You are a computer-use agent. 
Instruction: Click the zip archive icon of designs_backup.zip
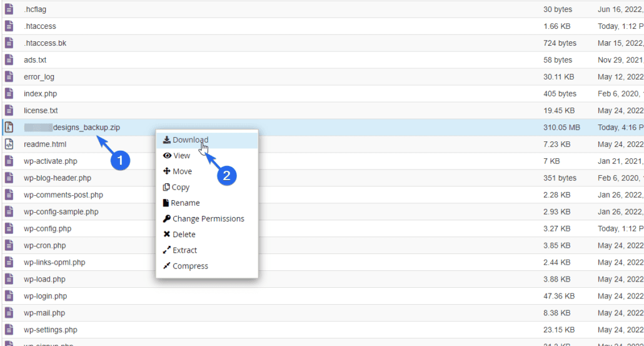click(9, 128)
